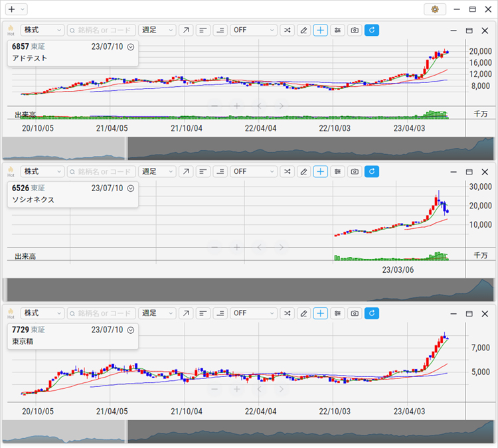Click the gear settings icon in the top bar
498x448 pixels.
pos(435,9)
